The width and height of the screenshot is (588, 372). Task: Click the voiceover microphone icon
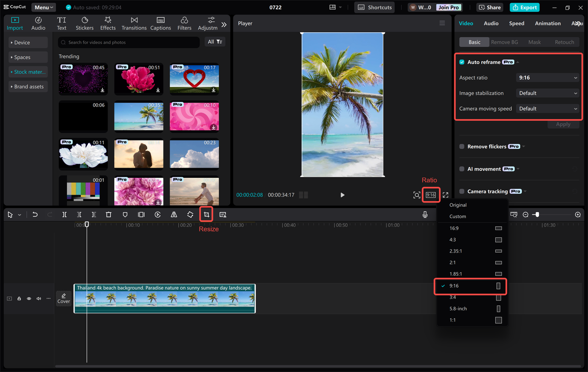pyautogui.click(x=425, y=214)
